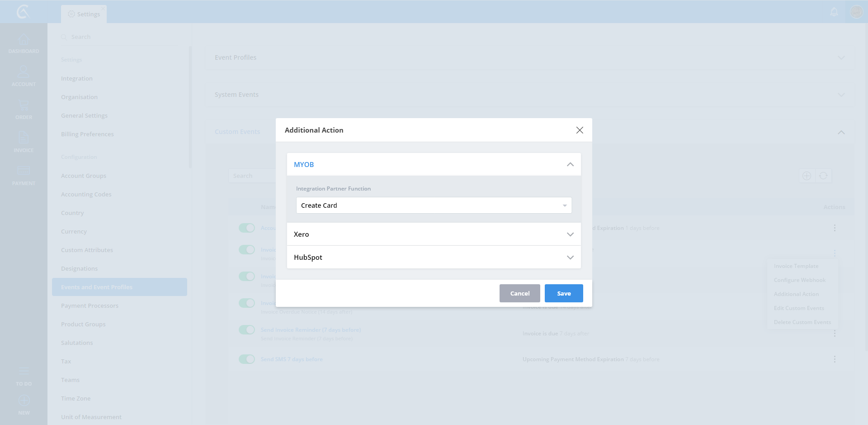Collapse the MYOB section
The height and width of the screenshot is (425, 868).
(x=570, y=164)
